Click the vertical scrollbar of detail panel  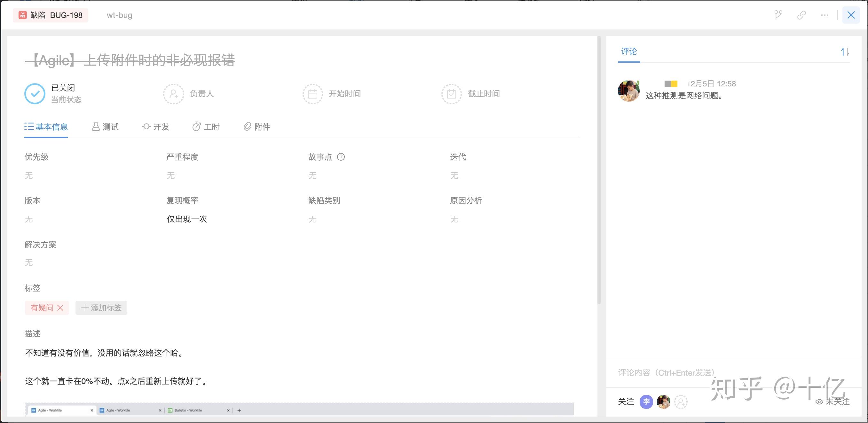tap(599, 169)
